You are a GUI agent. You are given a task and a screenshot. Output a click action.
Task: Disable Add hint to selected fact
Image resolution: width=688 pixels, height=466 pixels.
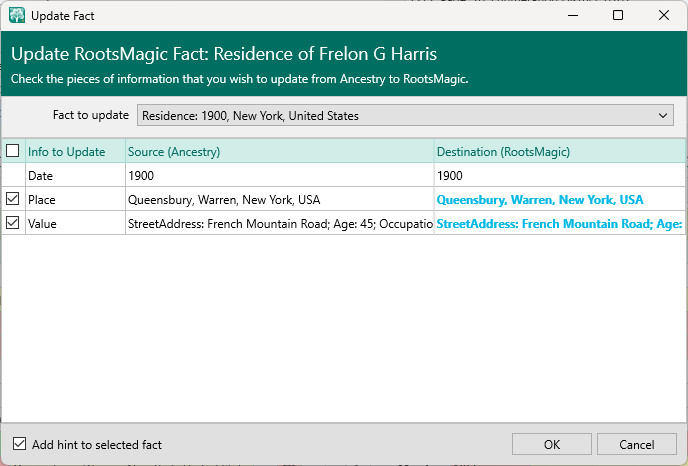click(x=20, y=444)
